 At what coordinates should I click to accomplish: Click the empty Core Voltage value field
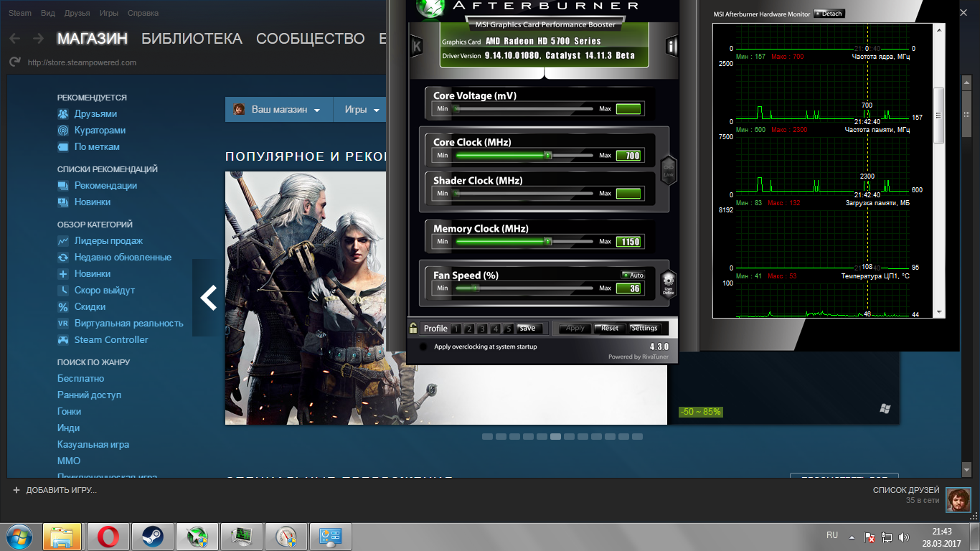click(628, 109)
